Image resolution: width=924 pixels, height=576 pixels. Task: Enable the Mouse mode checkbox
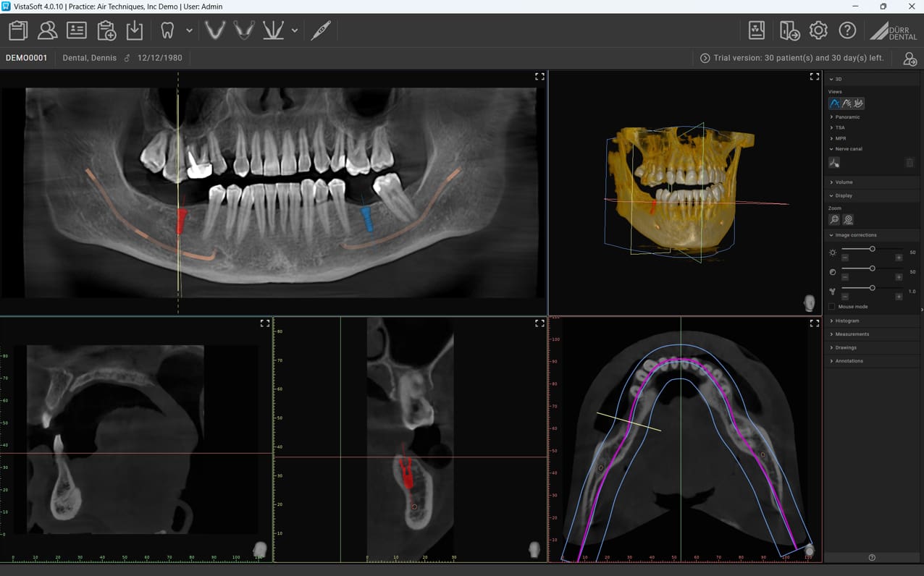(831, 306)
